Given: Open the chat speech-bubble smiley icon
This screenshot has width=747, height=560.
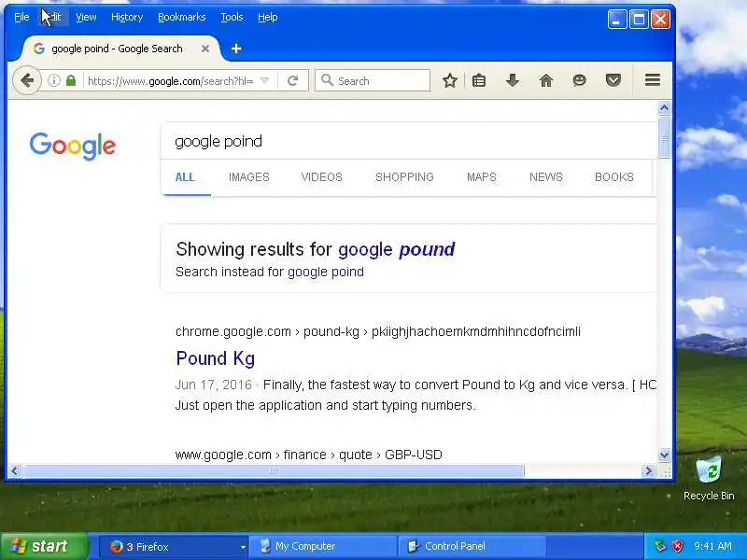Looking at the screenshot, I should pos(579,80).
